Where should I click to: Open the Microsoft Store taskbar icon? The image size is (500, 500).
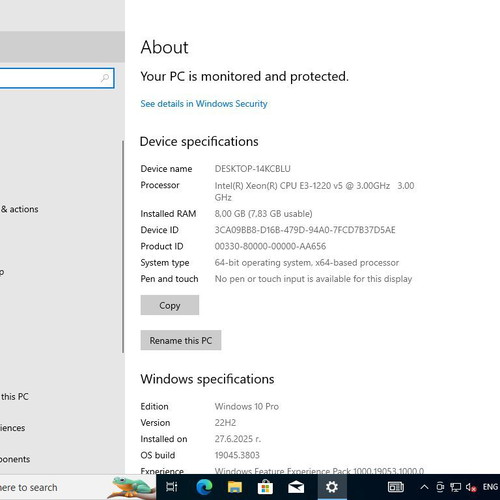(x=265, y=487)
